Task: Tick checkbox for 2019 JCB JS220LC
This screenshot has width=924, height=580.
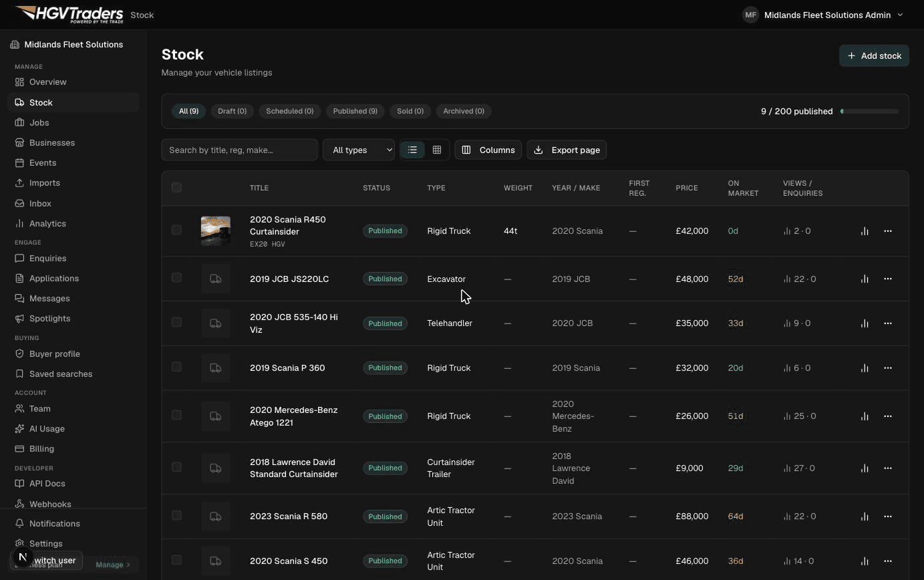Action: click(x=176, y=277)
